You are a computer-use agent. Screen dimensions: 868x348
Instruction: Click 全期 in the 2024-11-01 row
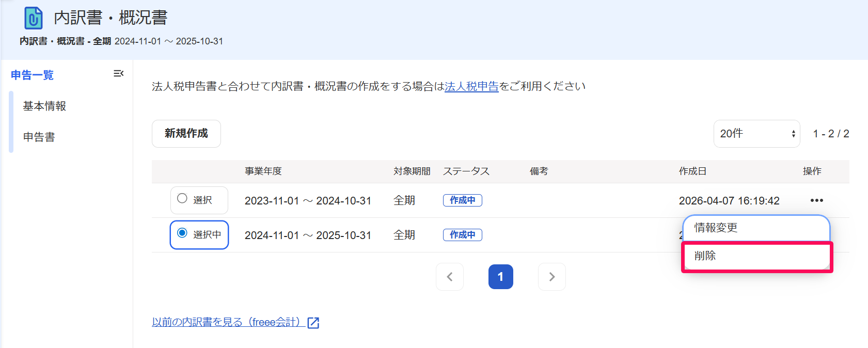[404, 235]
